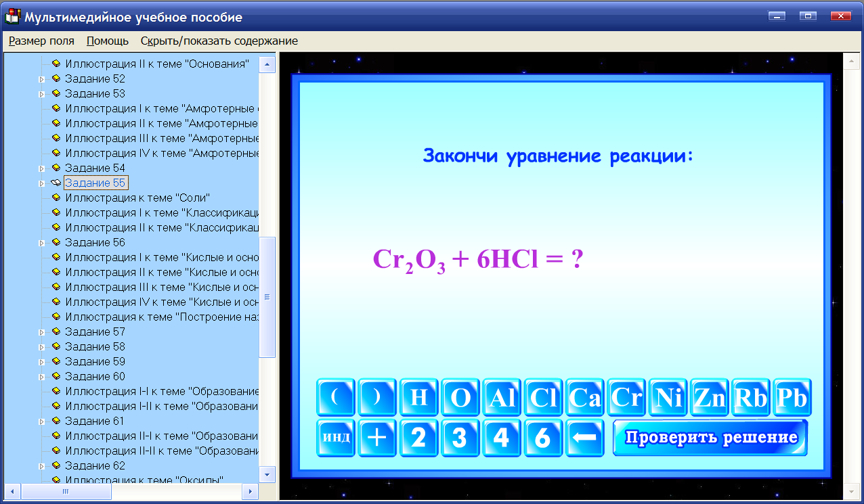This screenshot has height=504, width=864.
Task: Collapse the 'Задание 55' tree node
Action: pyautogui.click(x=41, y=183)
